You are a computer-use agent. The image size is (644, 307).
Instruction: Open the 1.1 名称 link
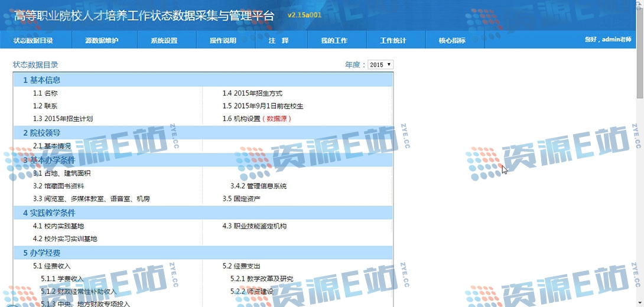tap(45, 93)
